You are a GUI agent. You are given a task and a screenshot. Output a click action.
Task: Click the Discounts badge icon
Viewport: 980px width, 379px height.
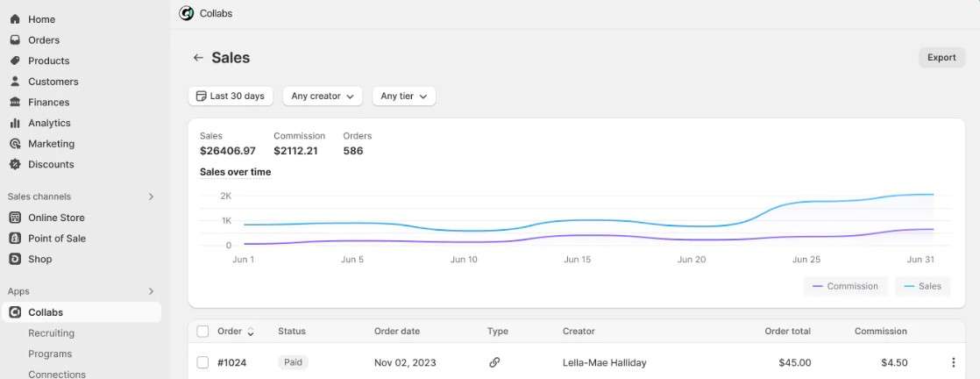point(15,164)
